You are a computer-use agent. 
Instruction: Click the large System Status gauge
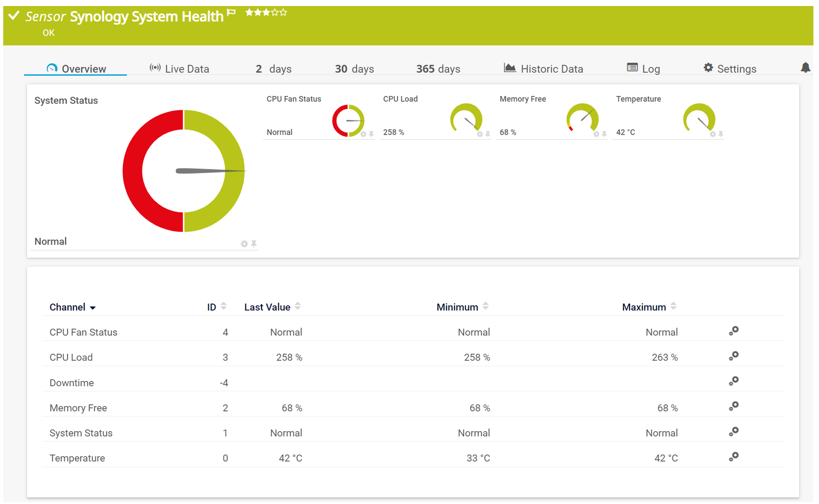(x=184, y=171)
